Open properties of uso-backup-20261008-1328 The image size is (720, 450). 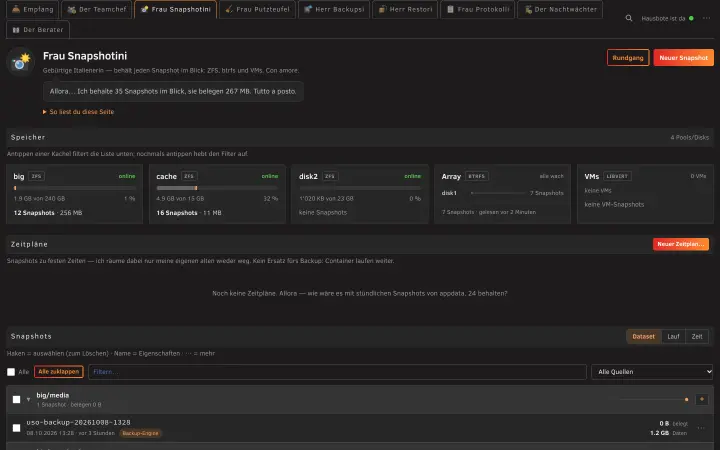pyautogui.click(x=79, y=422)
